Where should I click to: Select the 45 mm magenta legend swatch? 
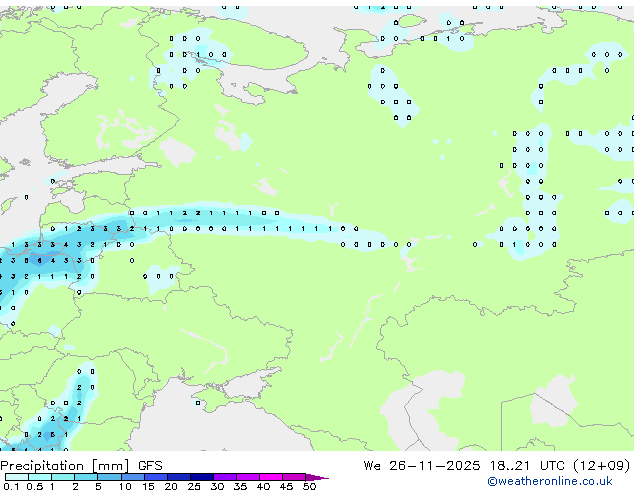[294, 477]
